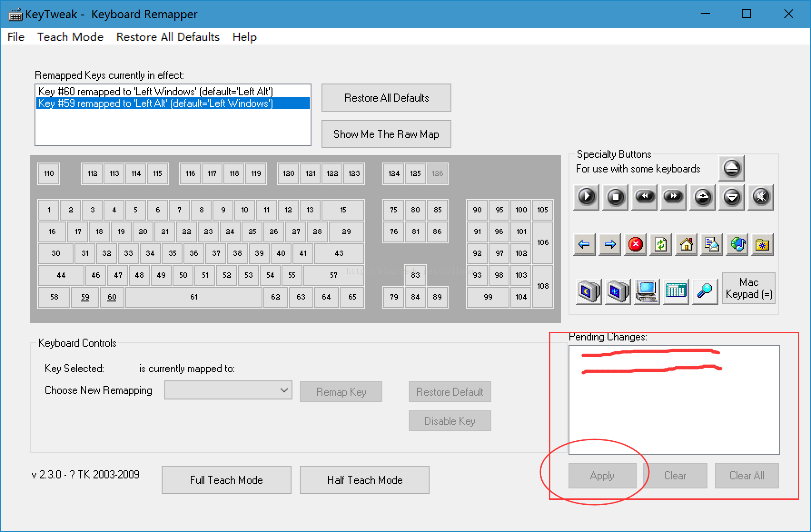Select keyboard key 112 on layout
This screenshot has width=811, height=532.
(x=93, y=173)
